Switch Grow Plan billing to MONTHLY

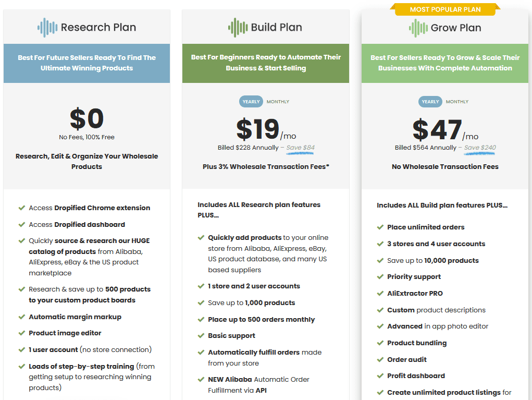[457, 102]
